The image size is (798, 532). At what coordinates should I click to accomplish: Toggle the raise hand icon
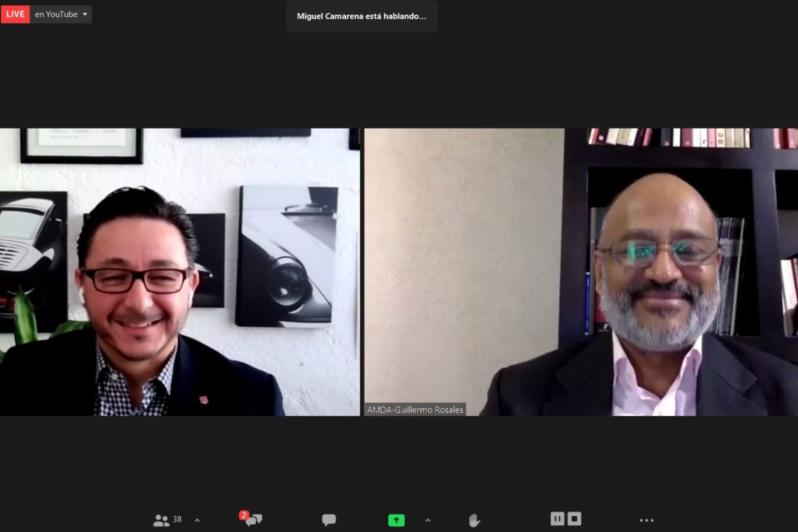click(474, 520)
